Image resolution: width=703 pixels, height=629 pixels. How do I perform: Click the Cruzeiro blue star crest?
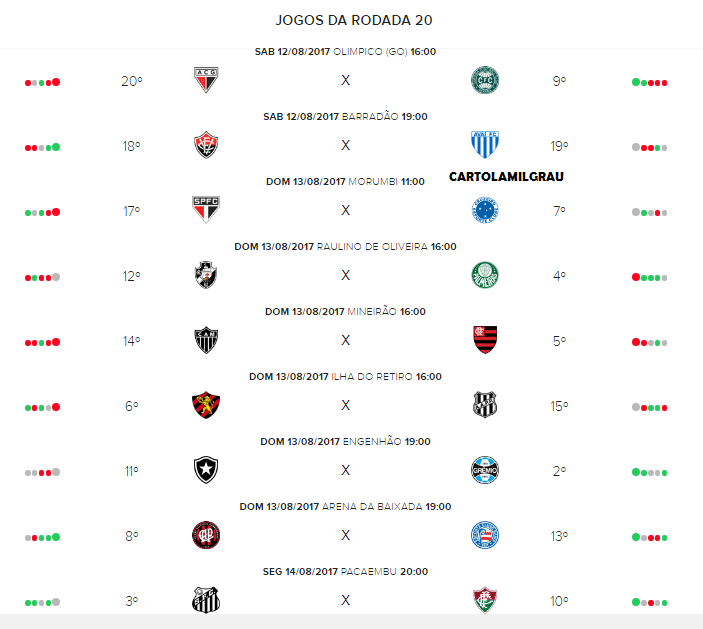485,210
